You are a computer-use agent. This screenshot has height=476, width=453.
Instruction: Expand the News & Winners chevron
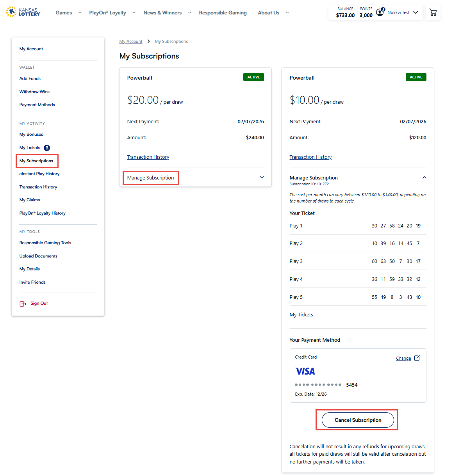[190, 12]
